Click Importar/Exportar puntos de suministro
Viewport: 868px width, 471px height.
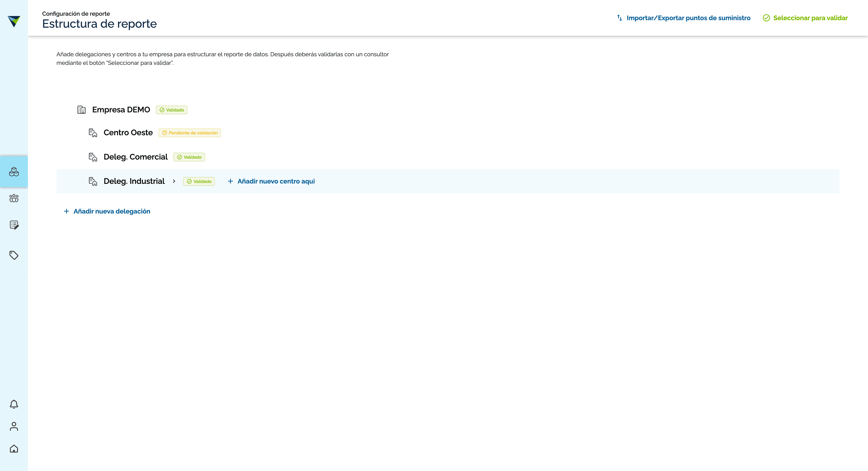tap(684, 18)
